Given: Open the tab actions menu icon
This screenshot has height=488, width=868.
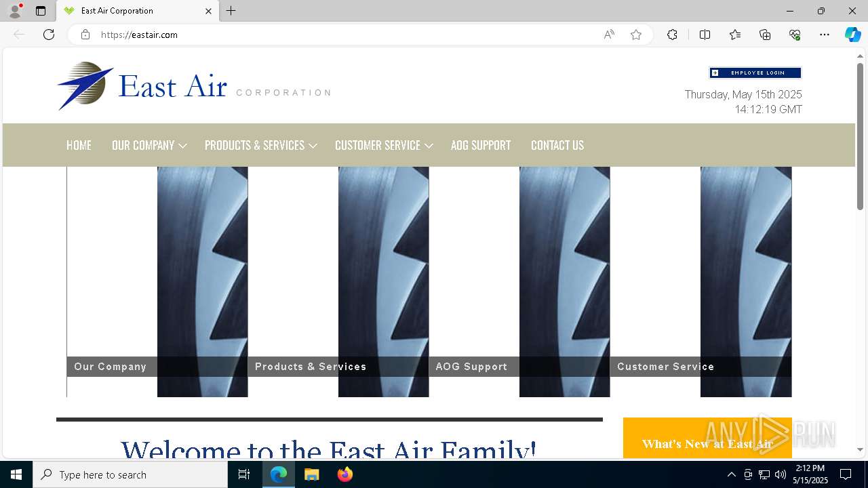Looking at the screenshot, I should click(41, 11).
